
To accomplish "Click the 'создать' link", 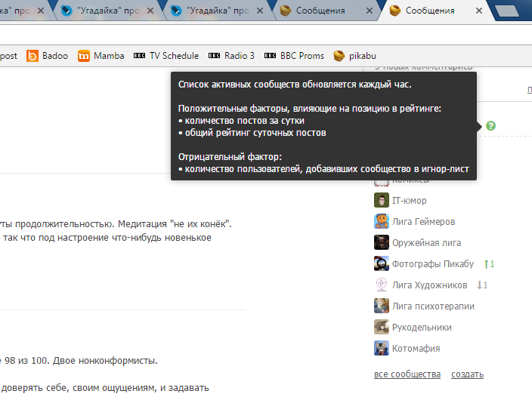I will coord(467,374).
